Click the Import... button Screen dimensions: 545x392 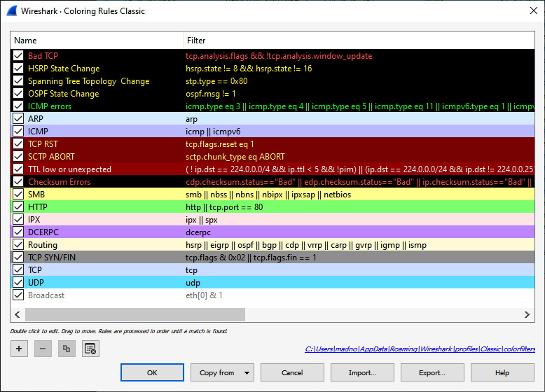[362, 372]
